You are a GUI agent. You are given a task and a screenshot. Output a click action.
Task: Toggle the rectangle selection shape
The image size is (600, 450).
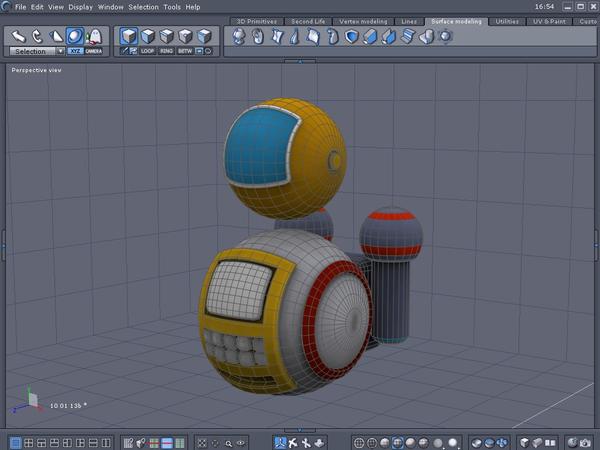pos(199,51)
